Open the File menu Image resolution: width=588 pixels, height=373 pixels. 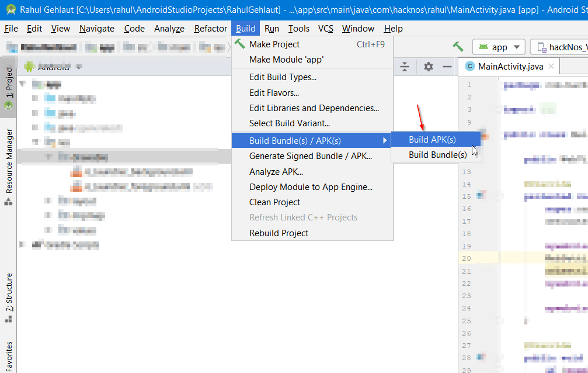tap(11, 29)
